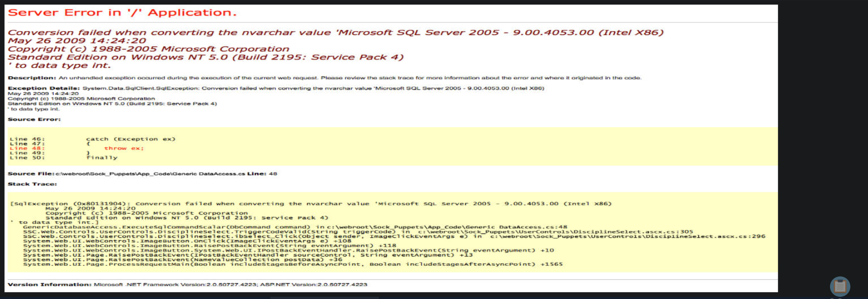Select the 'Description:' label
Viewport: 868px width, 299px height.
click(x=32, y=78)
